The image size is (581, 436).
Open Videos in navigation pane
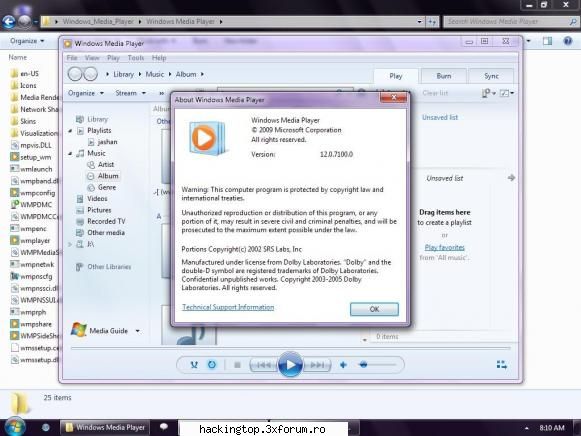[x=97, y=199]
